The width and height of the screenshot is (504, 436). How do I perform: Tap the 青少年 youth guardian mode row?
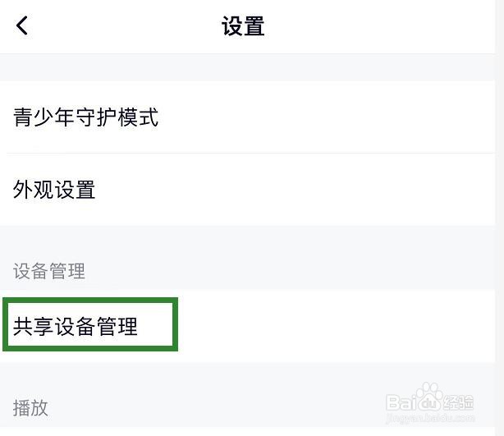247,117
